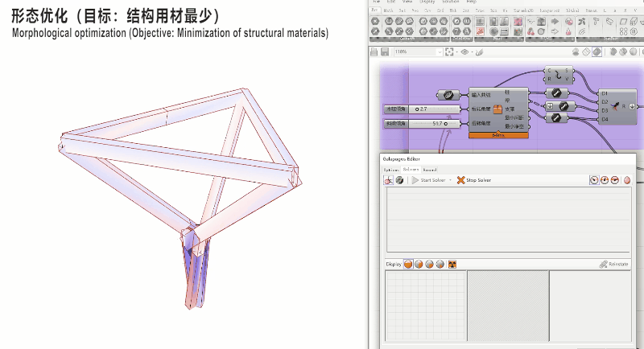Select the bottom wrench data-relay node
Viewport: 644px width, 349px height.
pos(556,118)
